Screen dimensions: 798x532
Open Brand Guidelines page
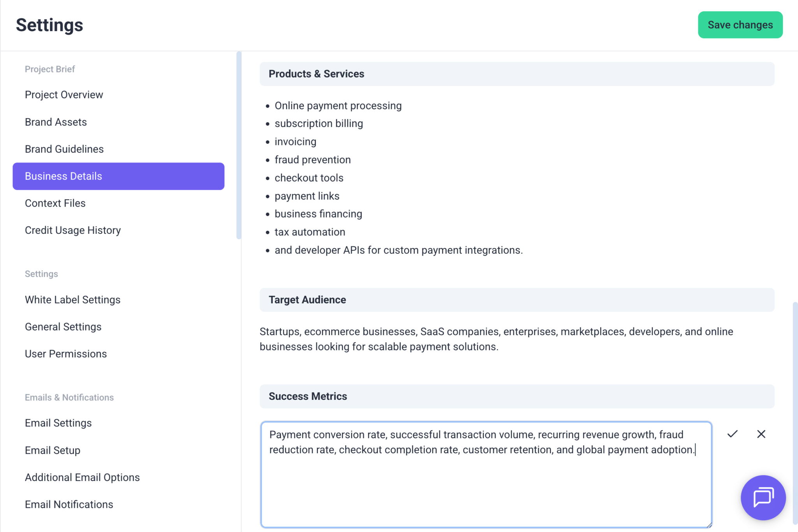coord(64,149)
